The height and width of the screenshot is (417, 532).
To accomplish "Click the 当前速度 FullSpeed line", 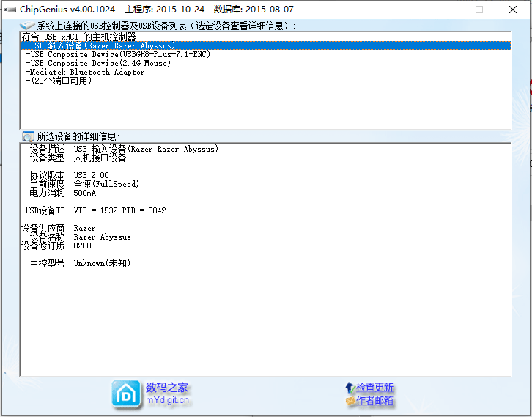I will tap(84, 184).
